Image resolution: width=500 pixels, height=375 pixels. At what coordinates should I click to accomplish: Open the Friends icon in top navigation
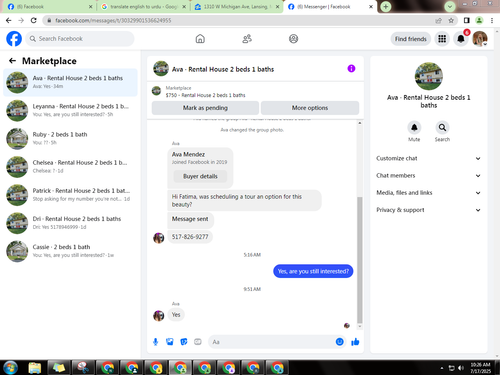coord(247,39)
